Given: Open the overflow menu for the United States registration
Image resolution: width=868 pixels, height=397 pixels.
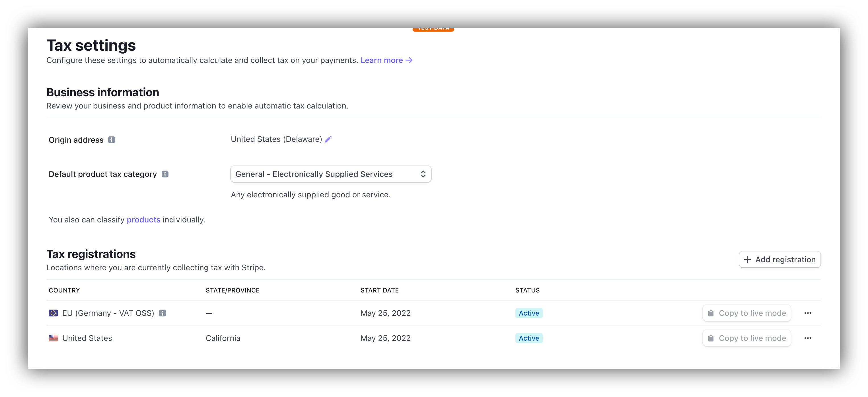Looking at the screenshot, I should click(808, 338).
